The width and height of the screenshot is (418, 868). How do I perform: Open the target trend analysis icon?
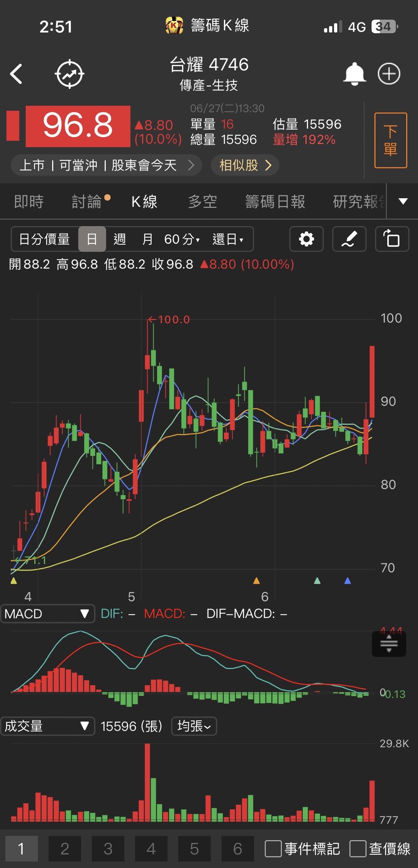[69, 74]
